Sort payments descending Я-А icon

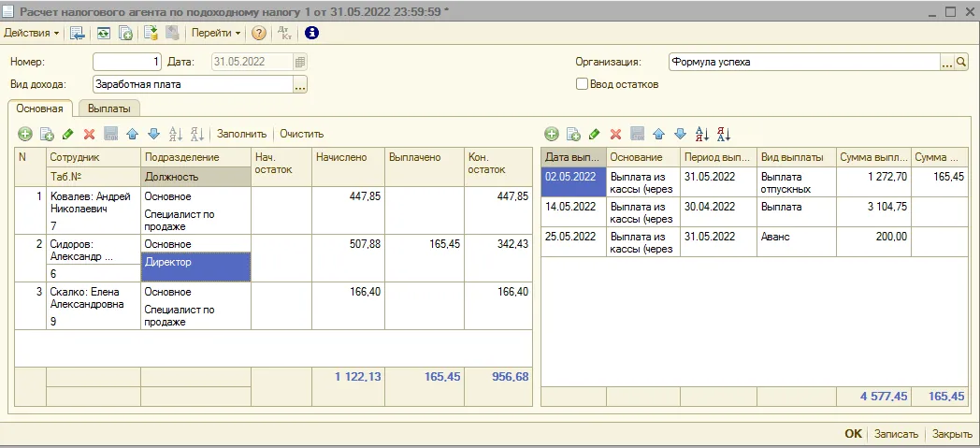pos(724,134)
